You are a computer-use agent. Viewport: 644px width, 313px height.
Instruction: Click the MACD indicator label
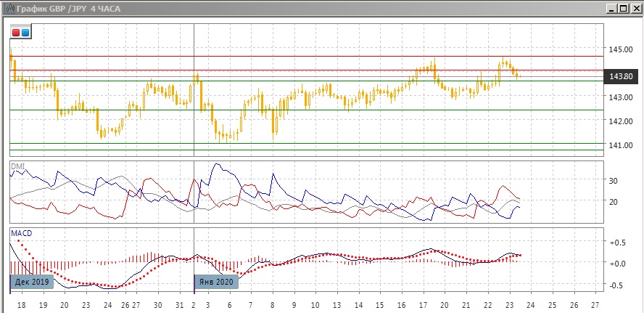22,233
